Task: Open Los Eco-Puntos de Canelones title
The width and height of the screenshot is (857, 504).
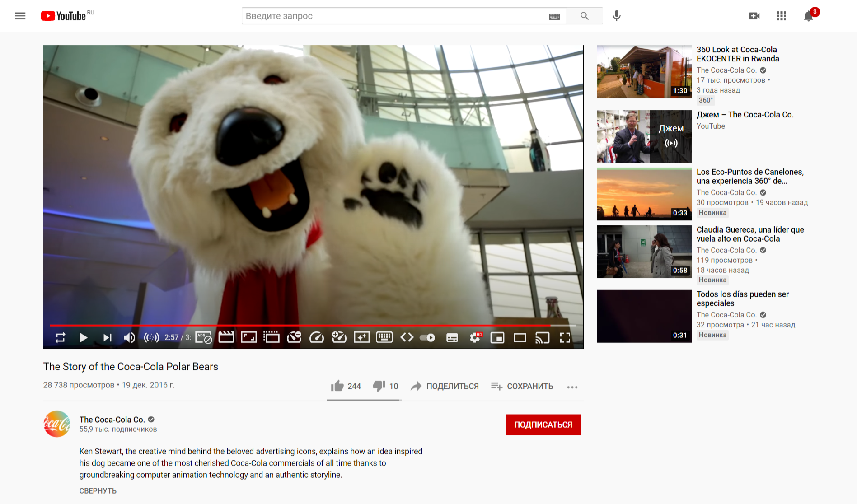Action: click(750, 177)
